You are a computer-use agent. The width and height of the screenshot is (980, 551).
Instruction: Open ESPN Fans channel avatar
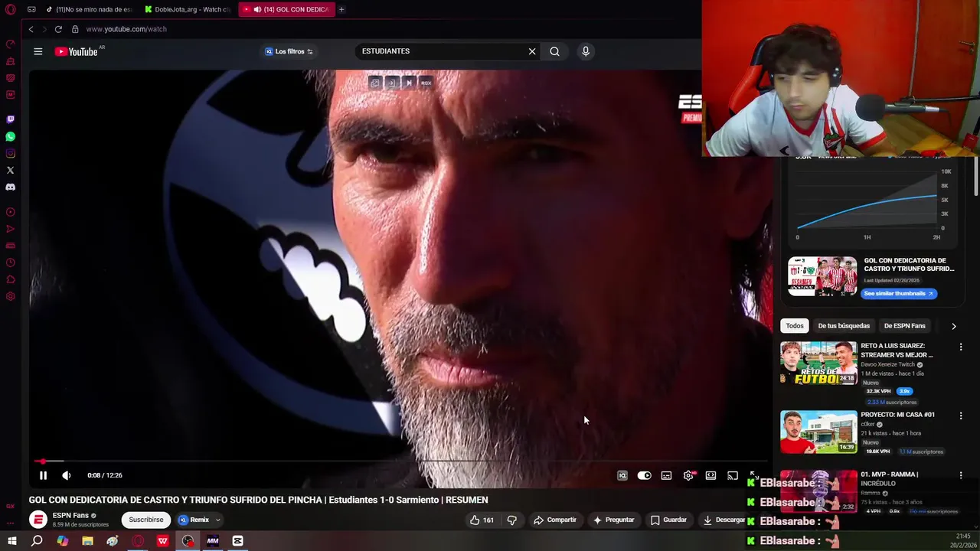38,520
